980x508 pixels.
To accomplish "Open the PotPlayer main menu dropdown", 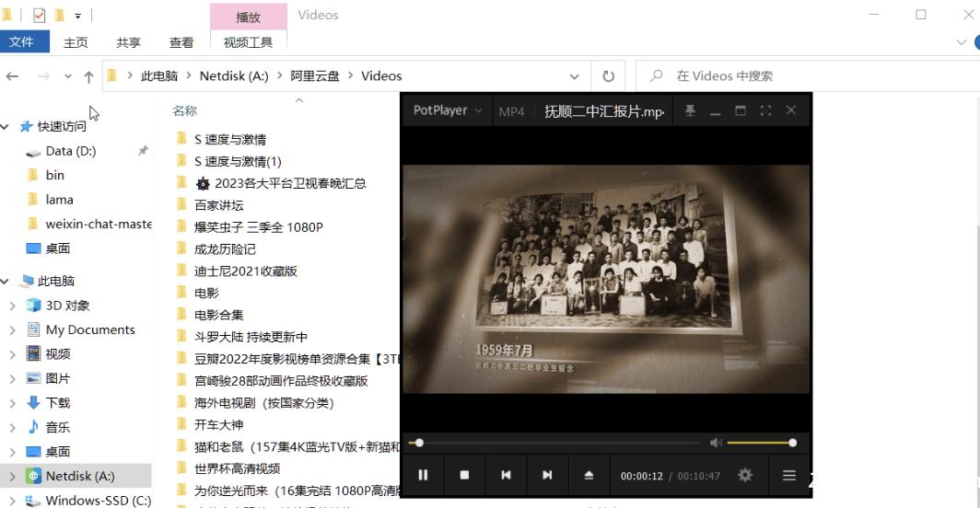I will click(448, 110).
